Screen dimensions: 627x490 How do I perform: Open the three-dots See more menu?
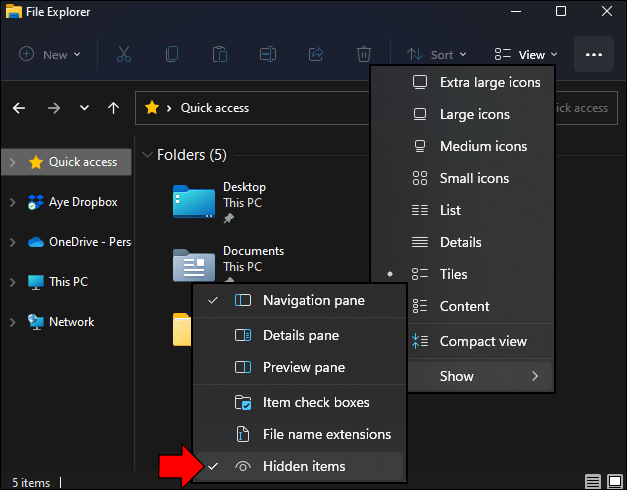coord(593,54)
